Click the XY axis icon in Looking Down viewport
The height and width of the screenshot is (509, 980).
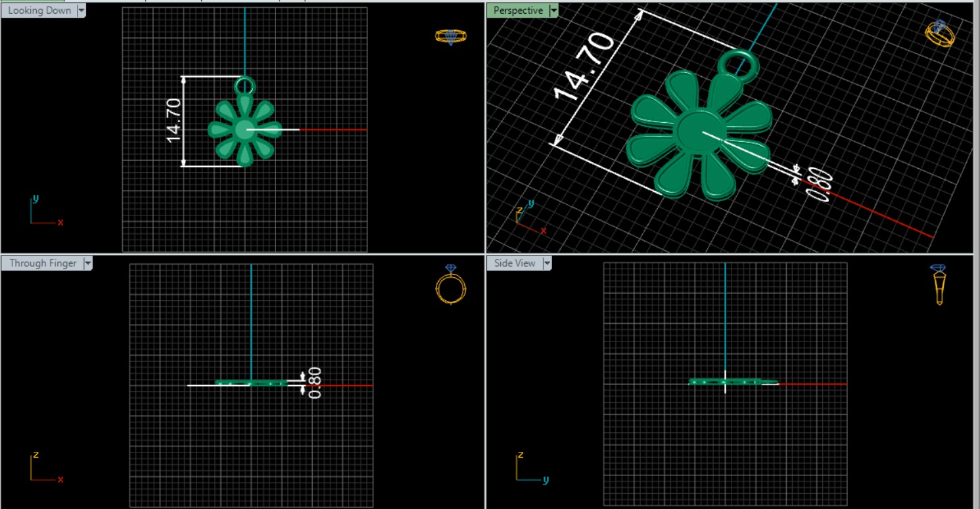tap(45, 213)
